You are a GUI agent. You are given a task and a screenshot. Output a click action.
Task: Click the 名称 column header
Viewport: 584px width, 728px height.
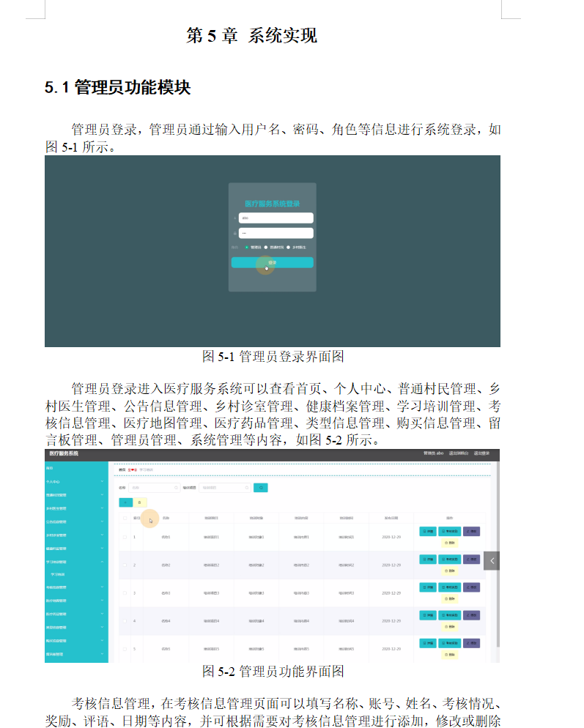(166, 518)
